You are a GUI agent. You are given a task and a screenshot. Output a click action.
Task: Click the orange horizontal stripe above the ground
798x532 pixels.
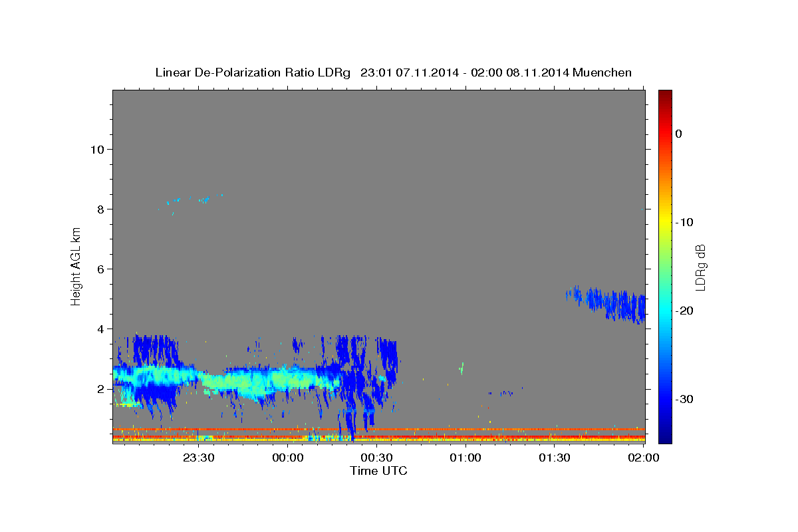pos(379,429)
